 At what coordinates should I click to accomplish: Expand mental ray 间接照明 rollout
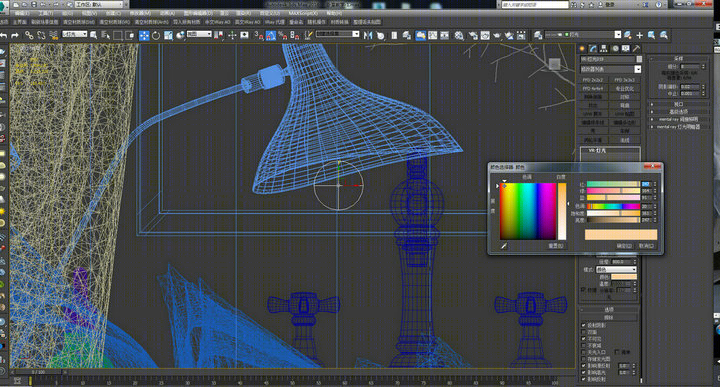point(679,119)
